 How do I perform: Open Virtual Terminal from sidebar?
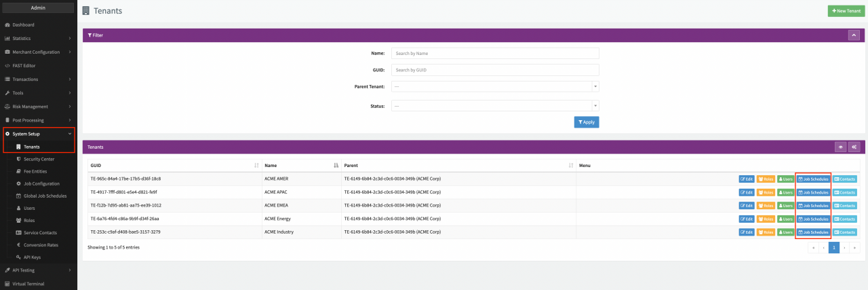(30, 284)
